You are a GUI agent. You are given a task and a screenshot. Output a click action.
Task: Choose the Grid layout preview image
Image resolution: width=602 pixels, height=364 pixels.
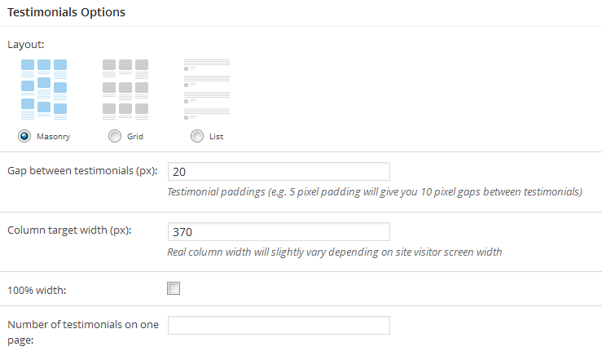[x=125, y=90]
